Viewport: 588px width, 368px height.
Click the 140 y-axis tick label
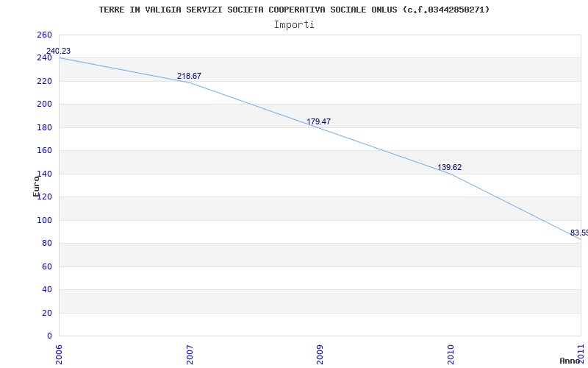click(x=44, y=174)
